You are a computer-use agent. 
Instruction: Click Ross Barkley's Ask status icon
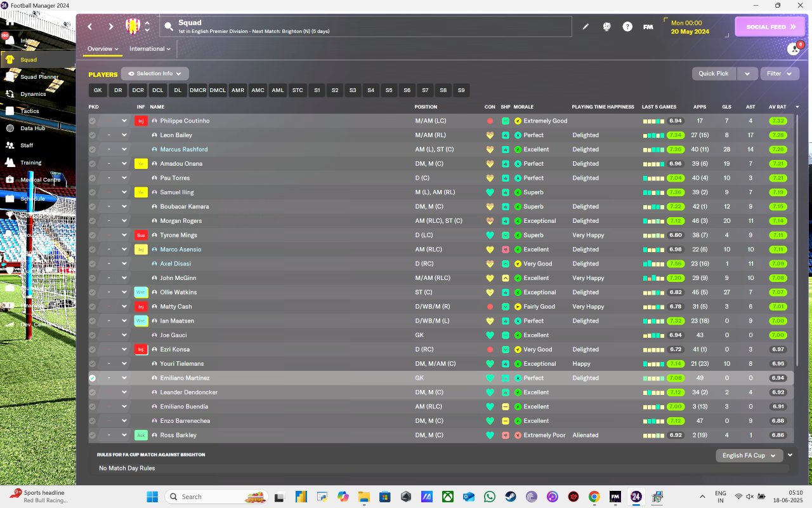coord(141,435)
